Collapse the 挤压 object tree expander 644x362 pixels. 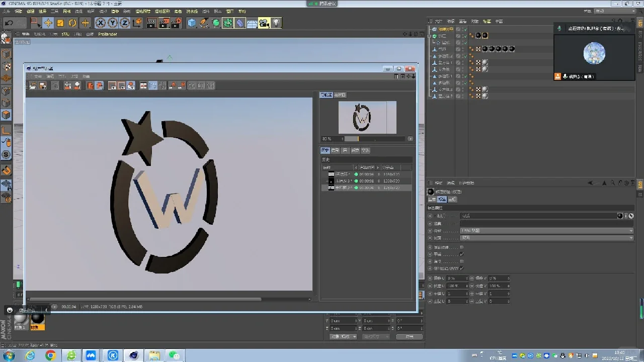pos(431,36)
